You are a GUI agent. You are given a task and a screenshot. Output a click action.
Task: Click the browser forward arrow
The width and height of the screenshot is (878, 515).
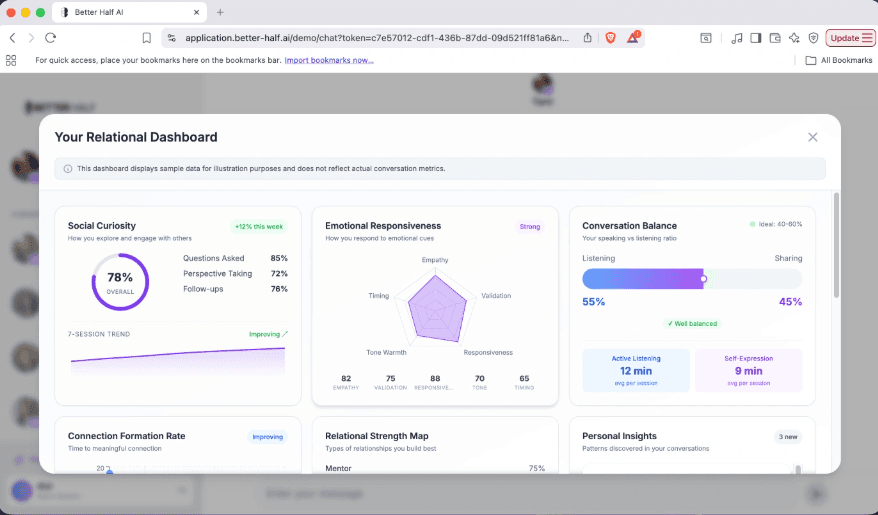point(31,38)
